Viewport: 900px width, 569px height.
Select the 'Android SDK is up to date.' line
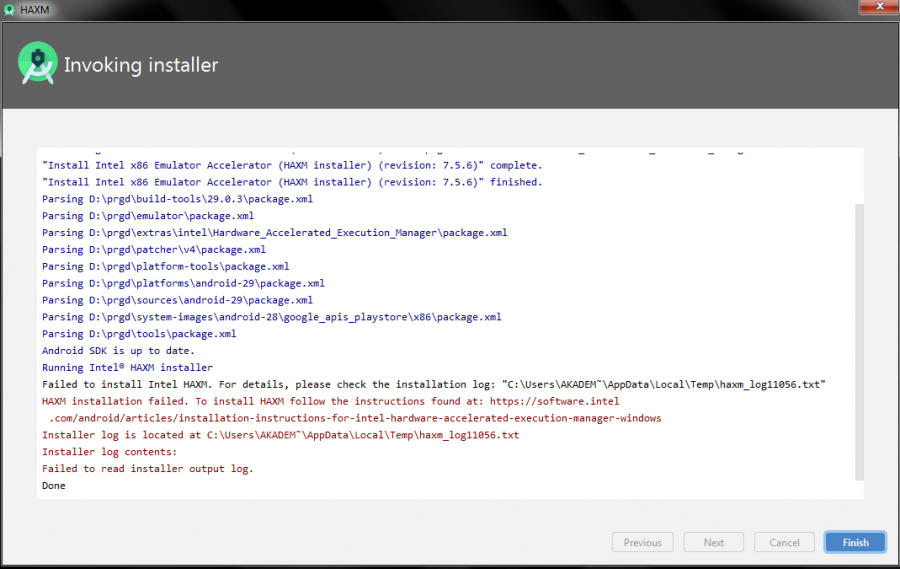coord(118,350)
